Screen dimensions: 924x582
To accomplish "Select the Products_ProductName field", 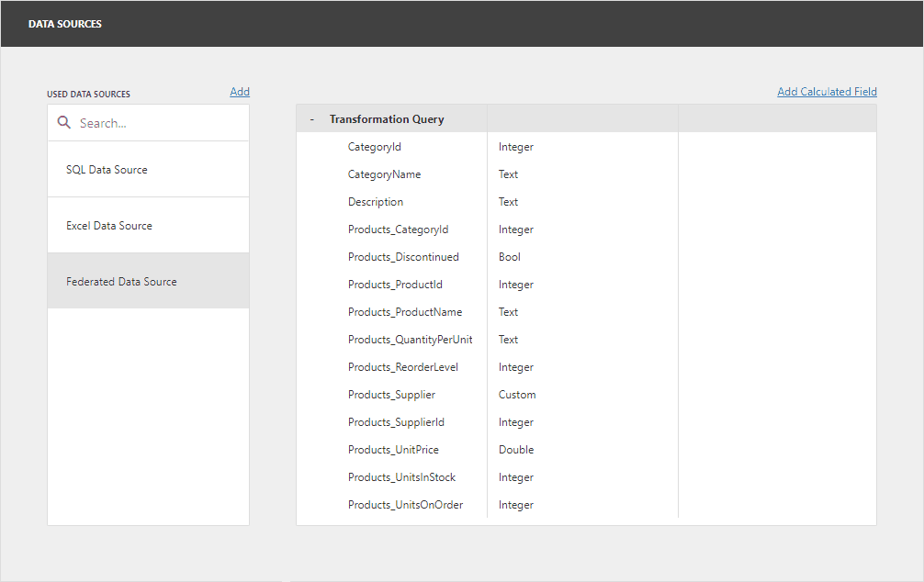I will [x=404, y=311].
